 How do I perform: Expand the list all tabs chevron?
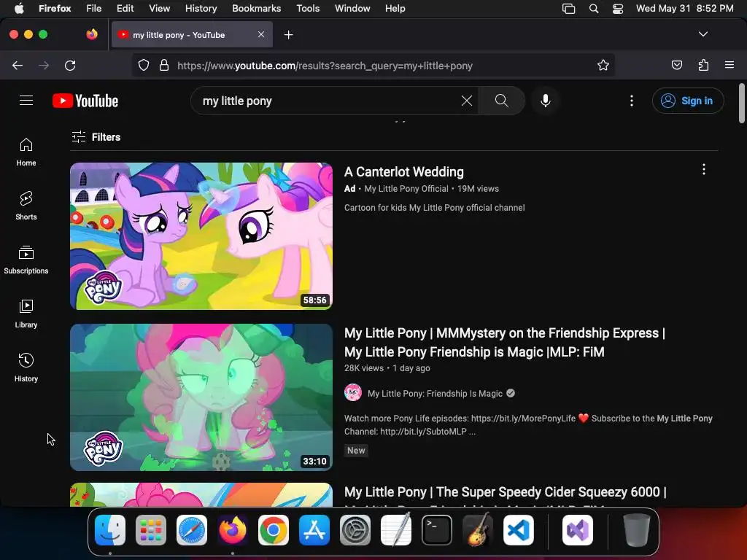703,34
